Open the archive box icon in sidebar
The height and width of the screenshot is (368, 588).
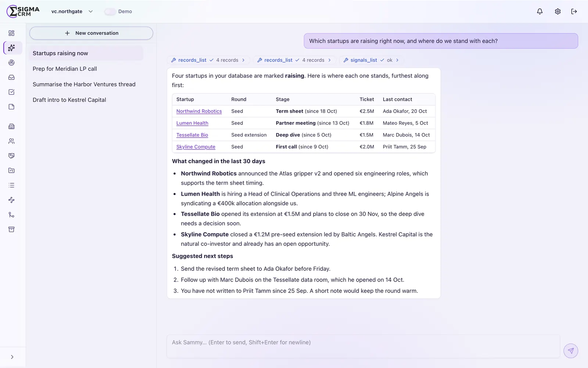click(x=11, y=229)
